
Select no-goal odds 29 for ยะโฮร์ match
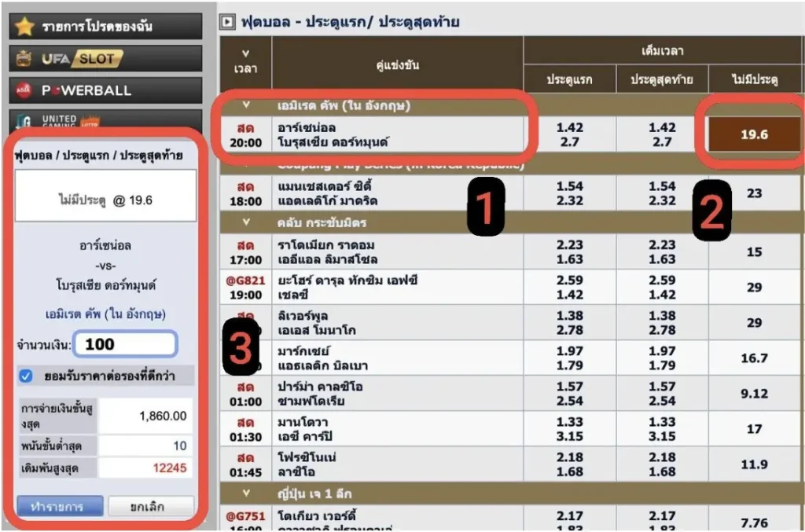(x=754, y=288)
